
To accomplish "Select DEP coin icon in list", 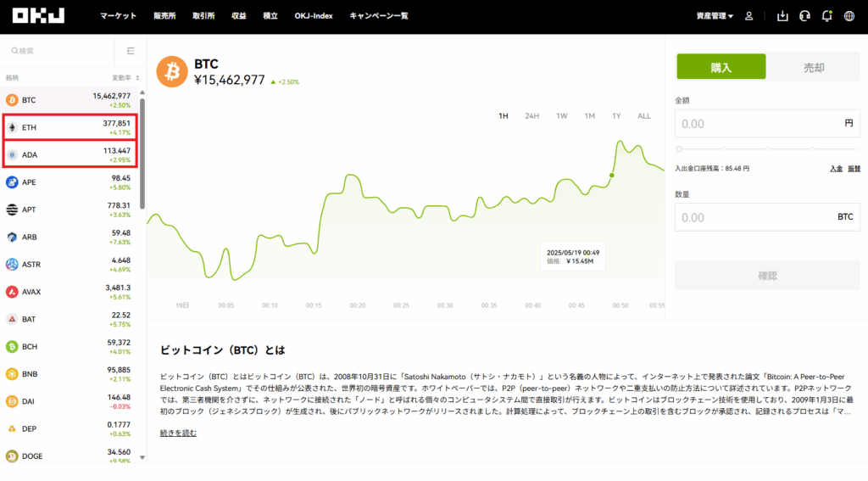I will 12,429.
